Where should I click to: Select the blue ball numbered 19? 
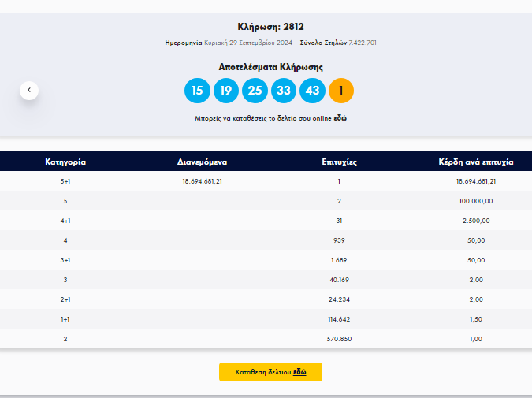click(226, 91)
